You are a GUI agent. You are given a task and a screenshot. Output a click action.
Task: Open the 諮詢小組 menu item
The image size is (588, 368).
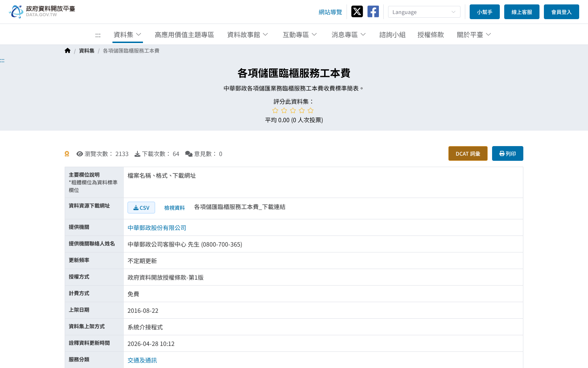click(x=392, y=35)
